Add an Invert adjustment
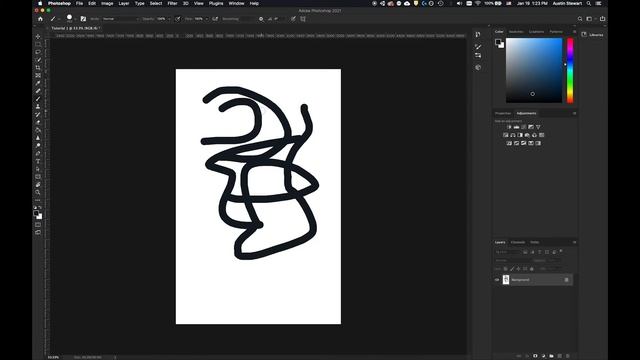 click(509, 143)
